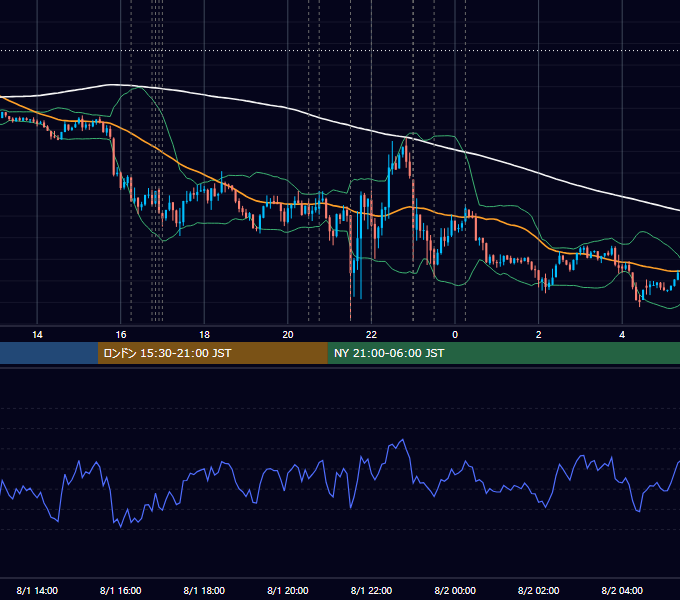The image size is (680, 600).
Task: Click the ロンドン 15:30-21:00 JST session bar
Action: tap(212, 353)
